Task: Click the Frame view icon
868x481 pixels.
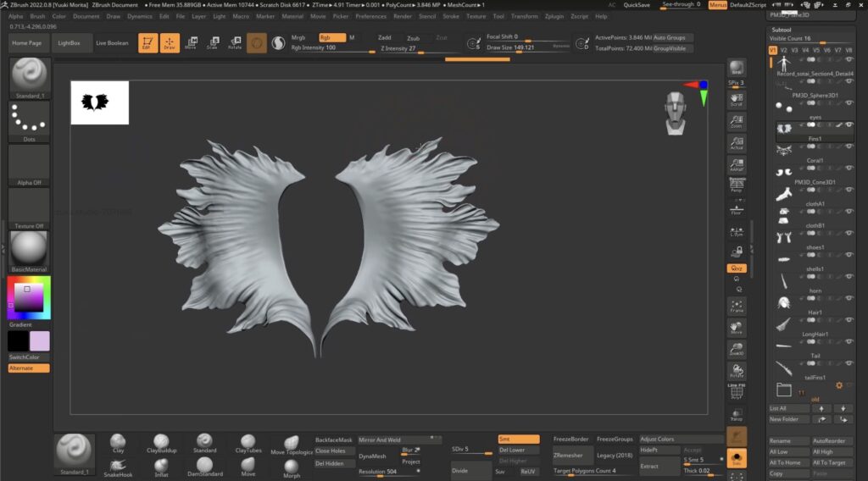Action: click(737, 306)
